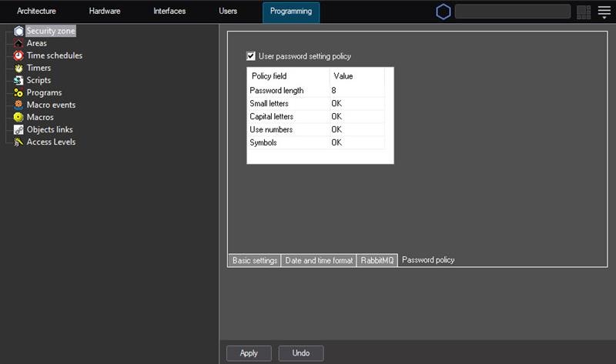Viewport: 616px width, 364px height.
Task: Click the Time schedules clock icon
Action: (18, 55)
